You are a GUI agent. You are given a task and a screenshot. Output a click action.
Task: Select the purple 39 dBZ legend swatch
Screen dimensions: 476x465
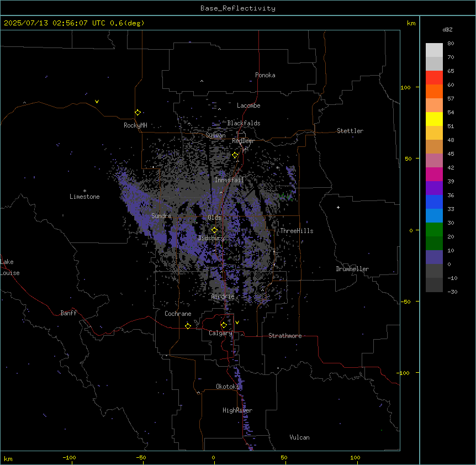point(434,188)
